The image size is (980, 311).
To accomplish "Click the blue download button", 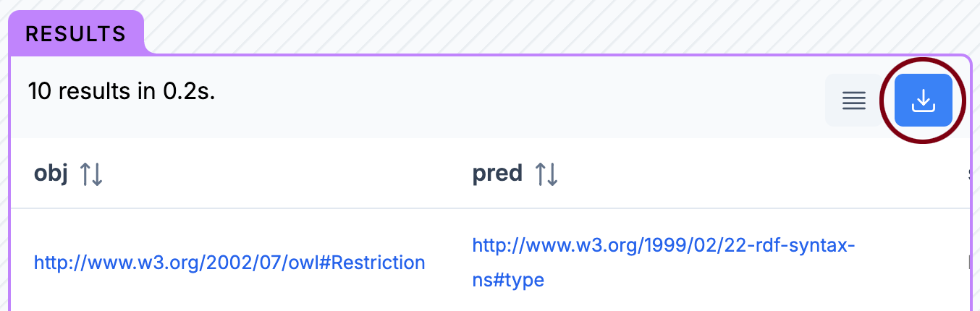I will [x=923, y=101].
